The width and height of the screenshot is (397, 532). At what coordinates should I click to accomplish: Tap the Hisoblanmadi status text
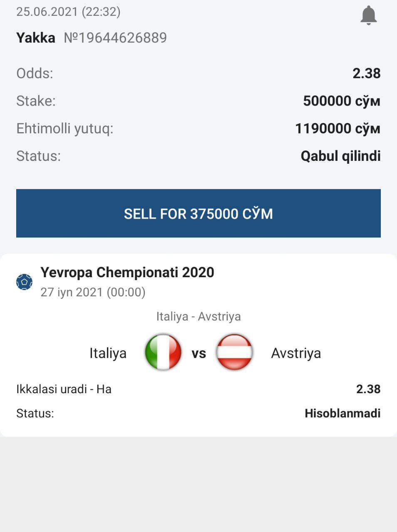(x=342, y=414)
